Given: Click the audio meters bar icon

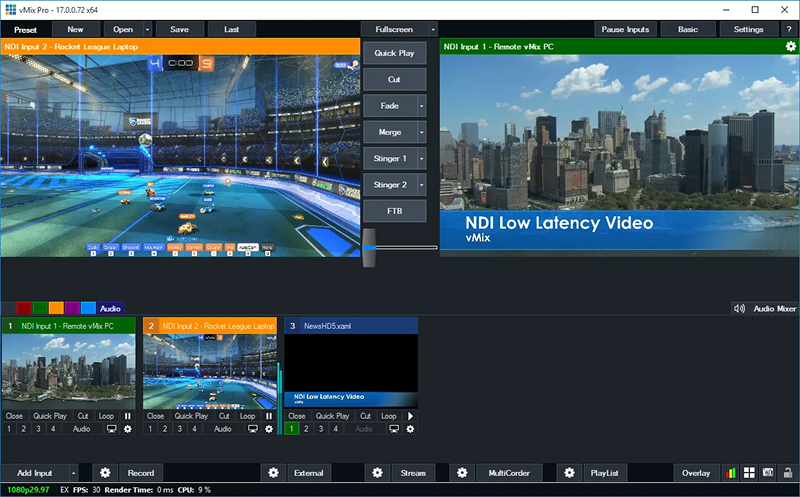Looking at the screenshot, I should point(731,473).
